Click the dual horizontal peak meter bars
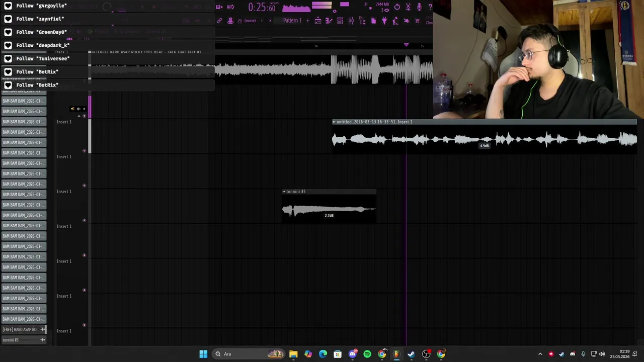The height and width of the screenshot is (362, 644). [x=322, y=5]
